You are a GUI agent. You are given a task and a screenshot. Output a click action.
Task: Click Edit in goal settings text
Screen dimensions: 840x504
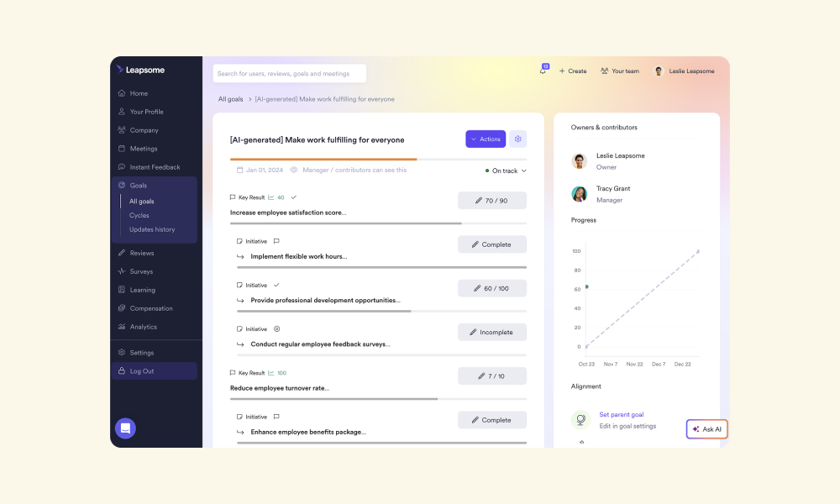(x=627, y=427)
